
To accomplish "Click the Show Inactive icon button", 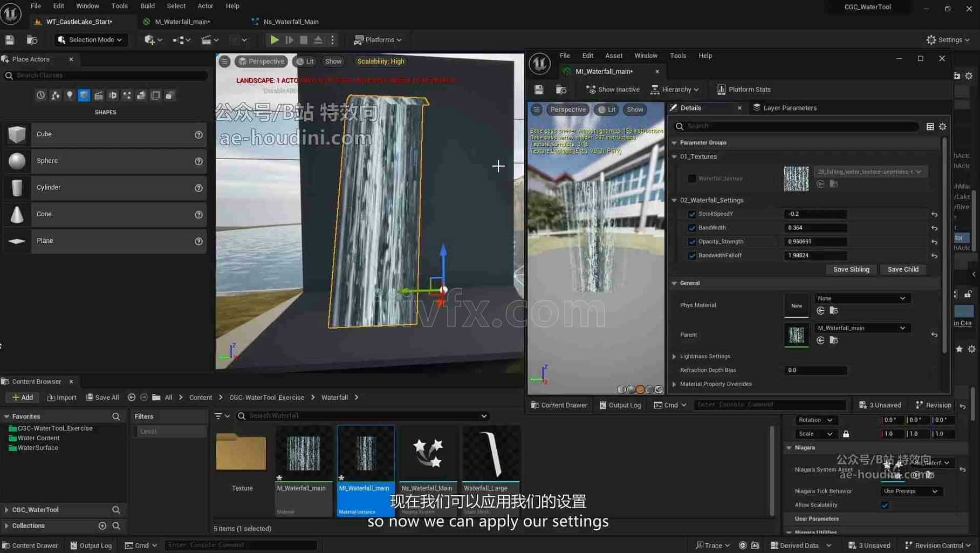I will coord(613,90).
